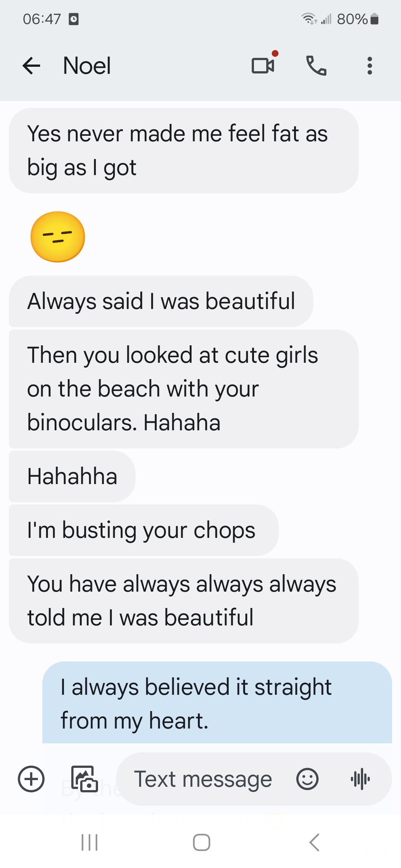Select the blue 'straight from my heart' message
The height and width of the screenshot is (868, 401).
point(217,703)
